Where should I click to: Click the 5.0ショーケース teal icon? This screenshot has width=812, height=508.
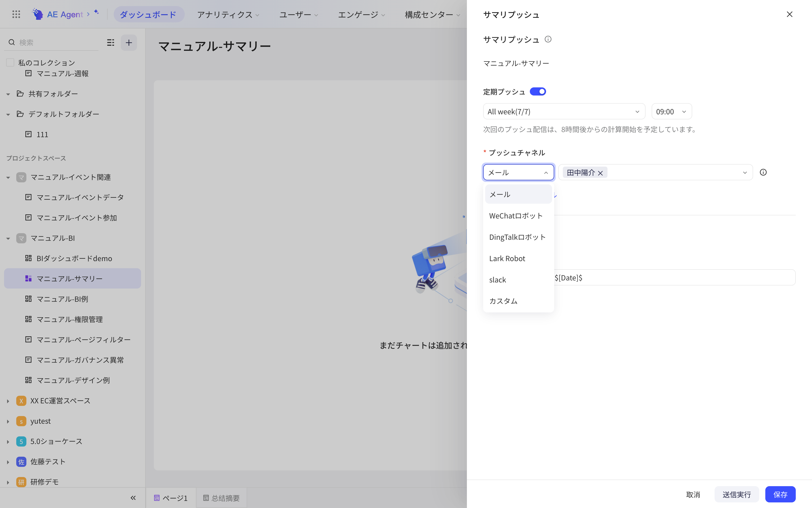(x=21, y=441)
